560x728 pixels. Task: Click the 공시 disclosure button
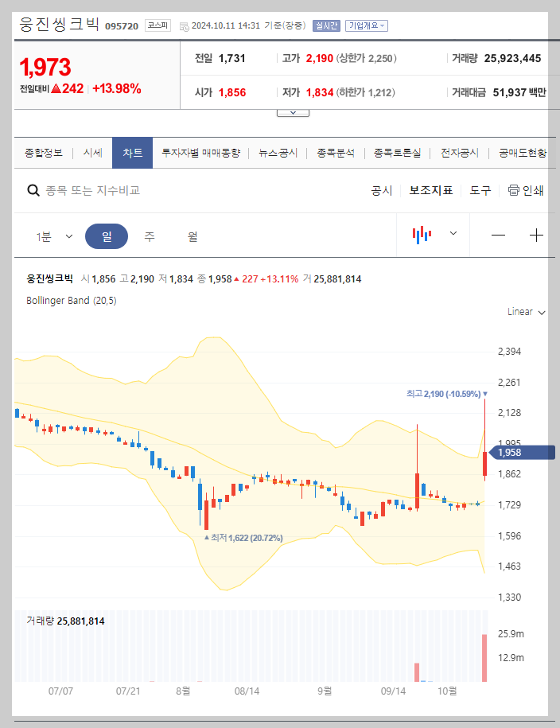(x=383, y=190)
